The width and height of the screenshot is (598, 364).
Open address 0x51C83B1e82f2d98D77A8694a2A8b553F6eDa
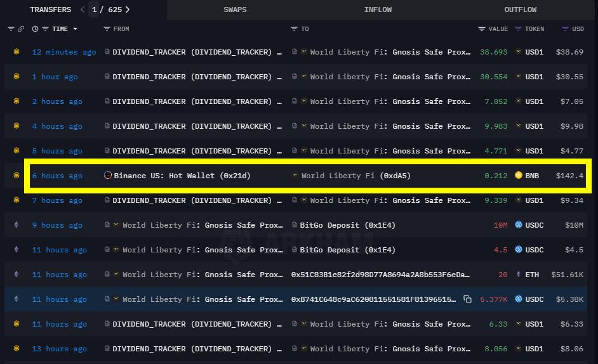coord(380,275)
